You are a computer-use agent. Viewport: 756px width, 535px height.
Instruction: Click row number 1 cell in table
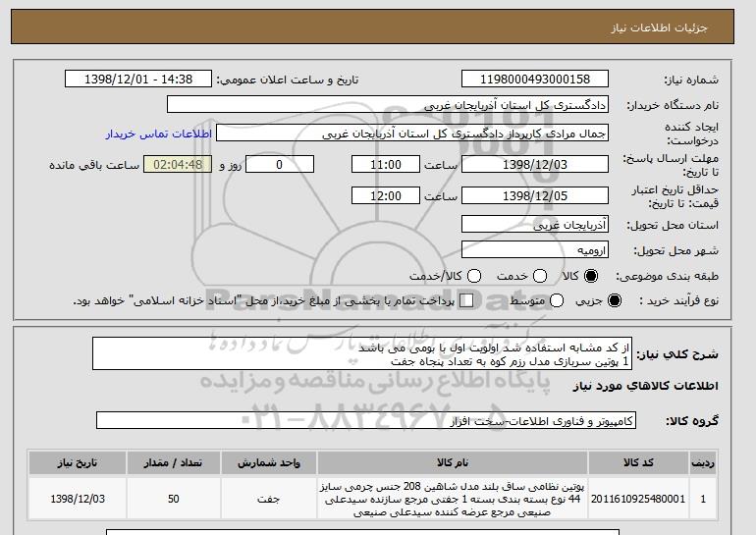pos(703,499)
